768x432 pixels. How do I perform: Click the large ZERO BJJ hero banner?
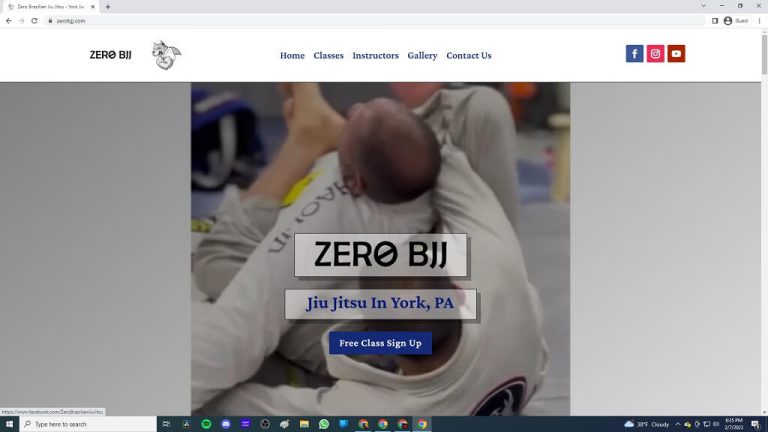pyautogui.click(x=381, y=255)
